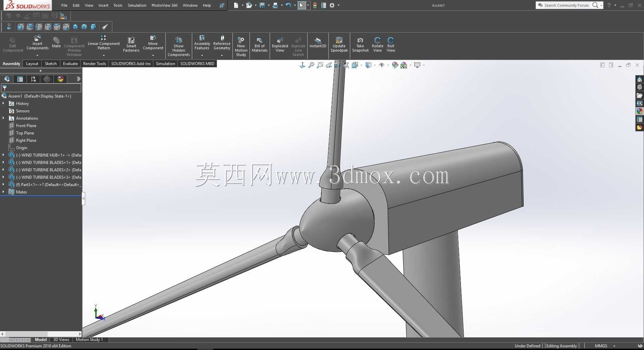Expand the Annotations folder
This screenshot has width=644, height=350.
click(x=3, y=118)
